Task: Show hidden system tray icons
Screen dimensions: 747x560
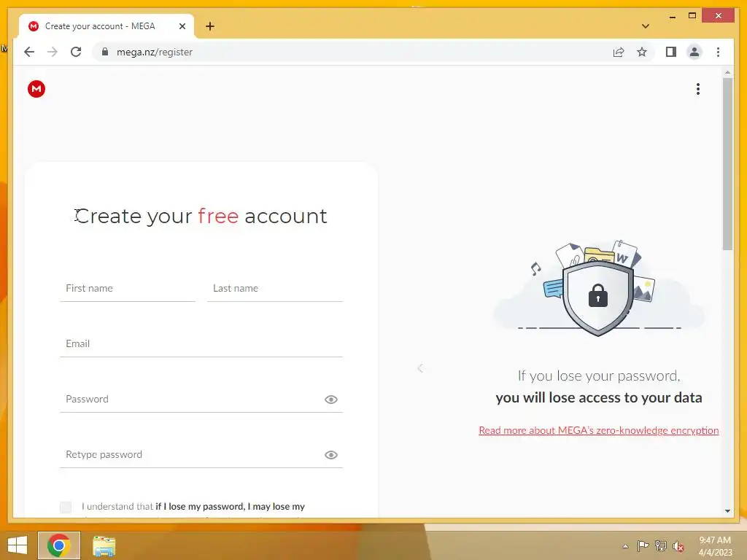Action: point(625,546)
